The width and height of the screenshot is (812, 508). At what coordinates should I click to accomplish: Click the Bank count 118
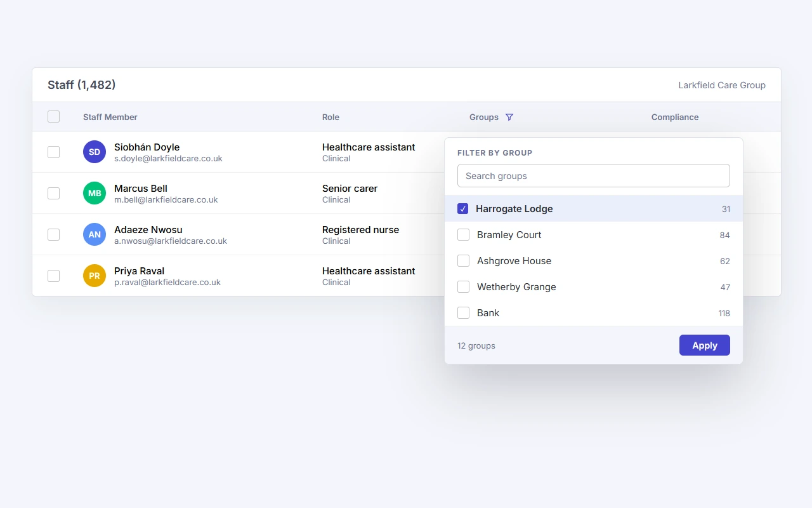coord(724,313)
